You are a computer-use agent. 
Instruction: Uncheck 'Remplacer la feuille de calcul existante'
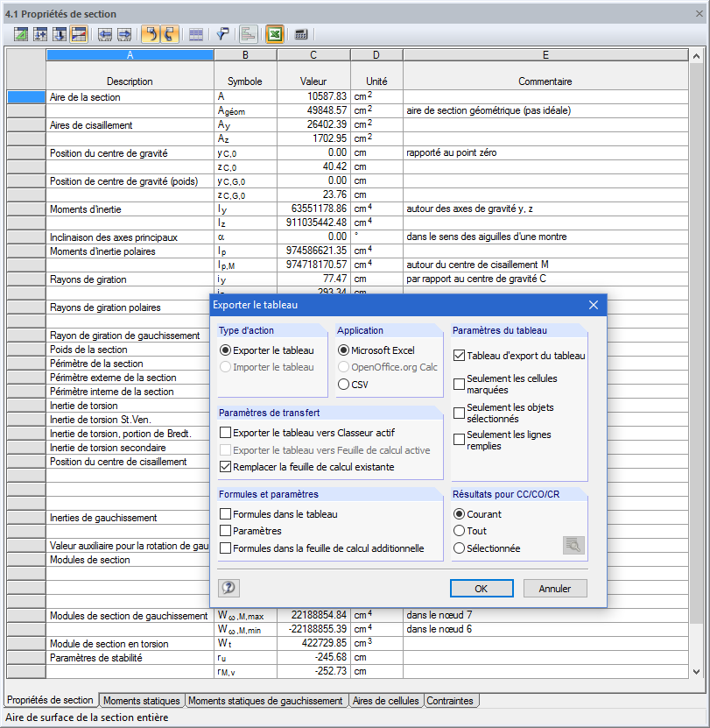(227, 465)
